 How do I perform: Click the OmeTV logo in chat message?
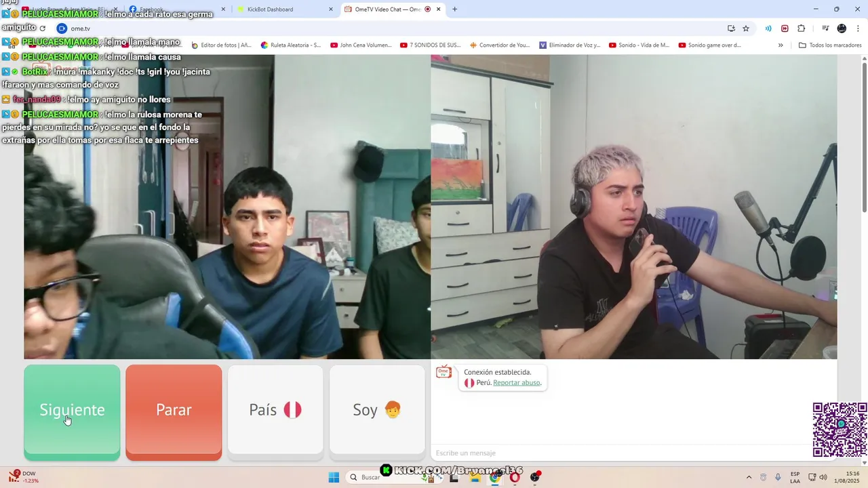tap(443, 371)
